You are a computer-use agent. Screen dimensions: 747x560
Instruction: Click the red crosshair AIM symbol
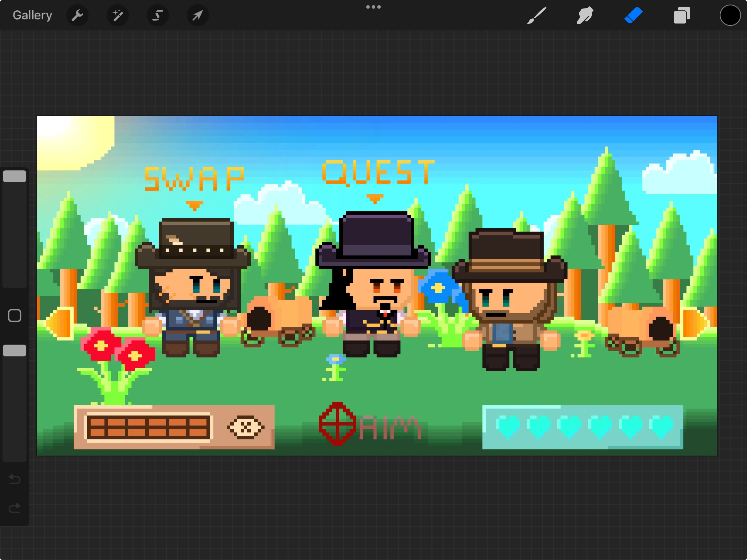click(337, 424)
